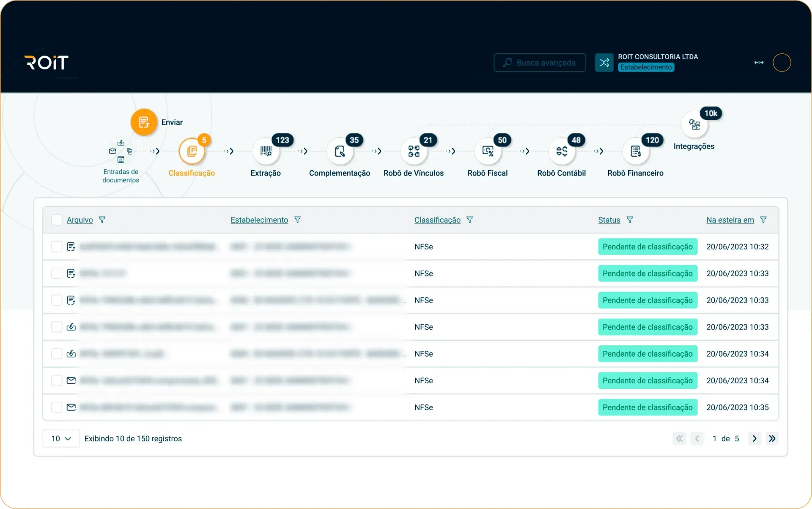Click the upload entry icon in Entradas de documentos
This screenshot has height=509, width=812.
click(x=121, y=143)
